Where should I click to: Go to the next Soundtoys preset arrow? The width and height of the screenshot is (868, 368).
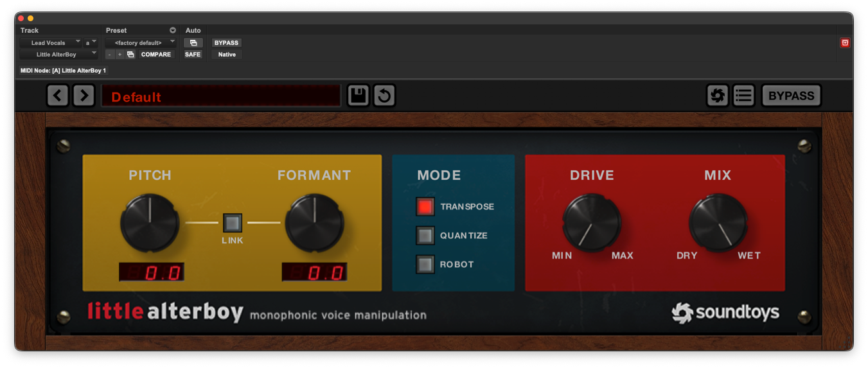(x=84, y=96)
